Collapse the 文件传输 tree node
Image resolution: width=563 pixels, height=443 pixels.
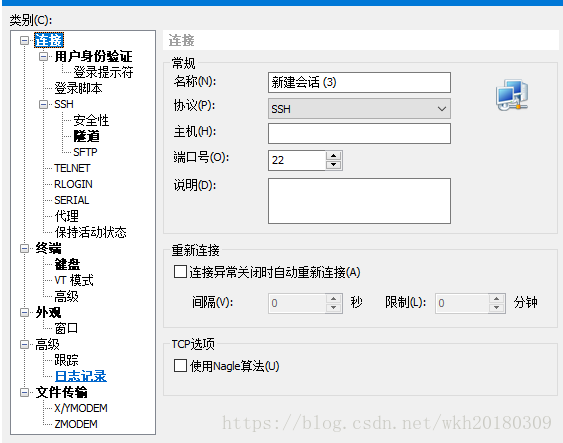pyautogui.click(x=24, y=392)
